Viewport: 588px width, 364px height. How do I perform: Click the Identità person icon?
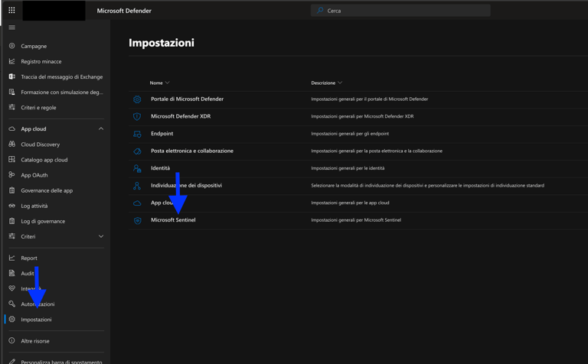[x=137, y=168]
